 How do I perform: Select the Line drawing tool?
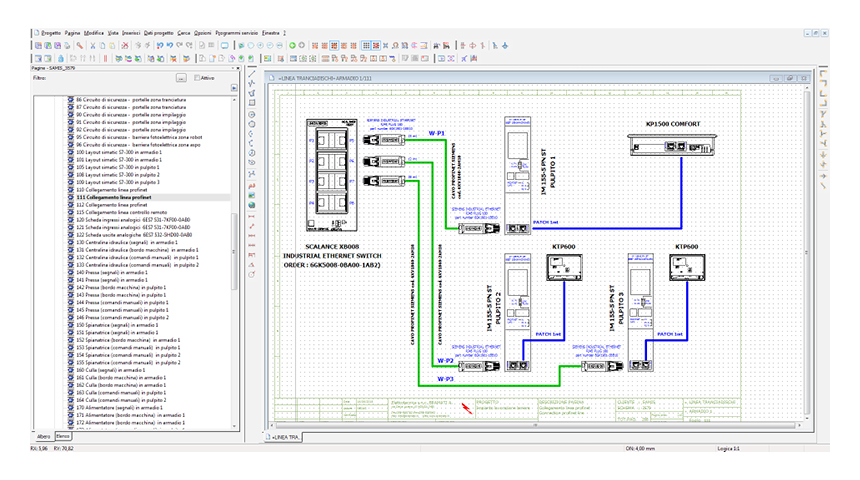point(252,74)
